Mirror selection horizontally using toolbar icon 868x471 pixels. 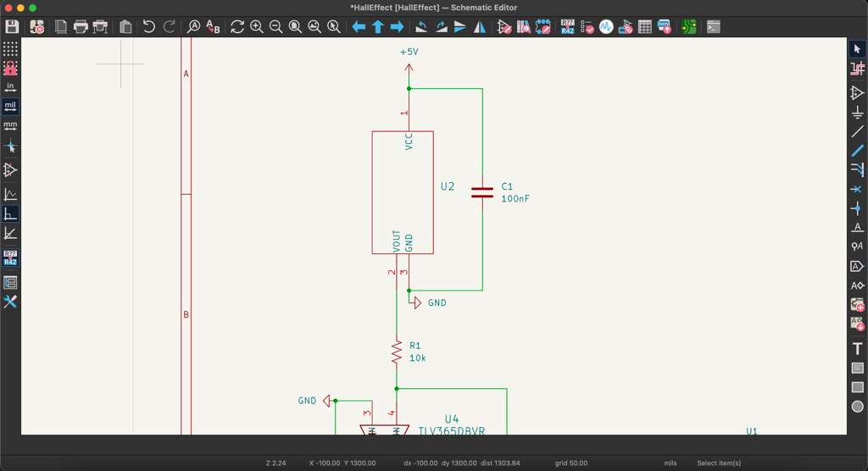(x=480, y=27)
